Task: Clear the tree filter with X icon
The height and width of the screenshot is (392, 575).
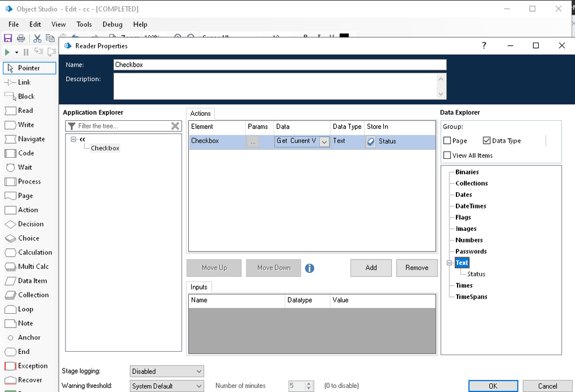Action: pyautogui.click(x=176, y=126)
